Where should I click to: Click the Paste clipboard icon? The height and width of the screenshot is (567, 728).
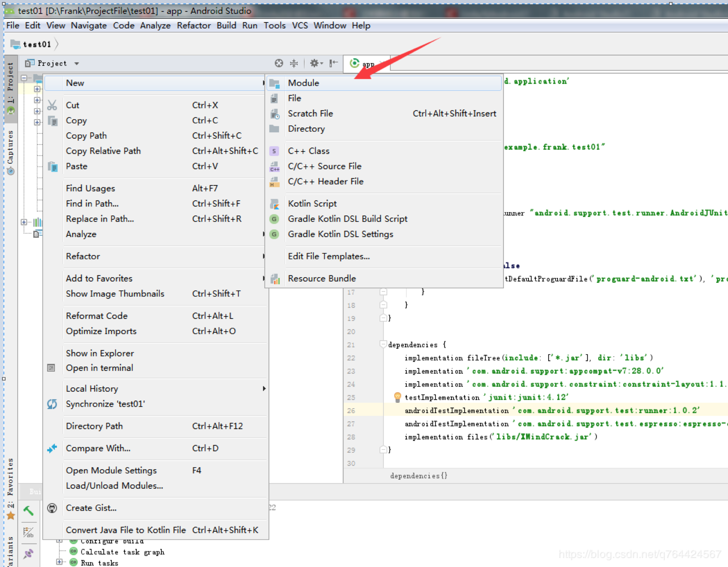click(53, 166)
